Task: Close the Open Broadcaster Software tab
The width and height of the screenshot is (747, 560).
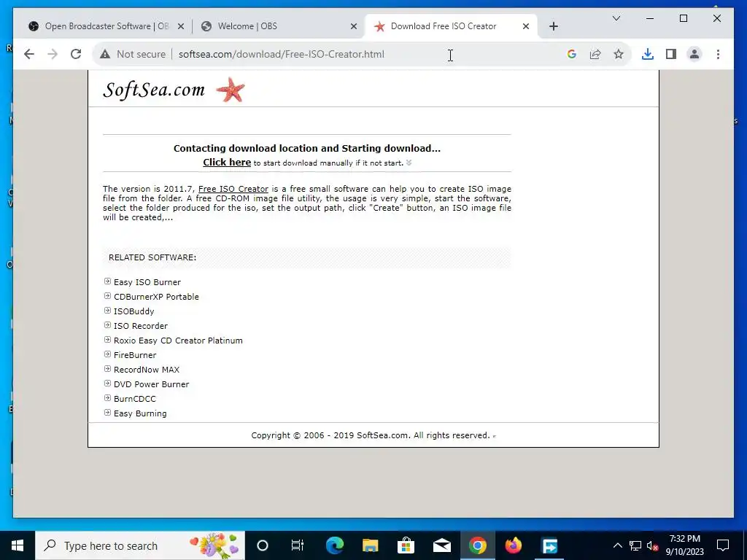Action: pyautogui.click(x=181, y=27)
